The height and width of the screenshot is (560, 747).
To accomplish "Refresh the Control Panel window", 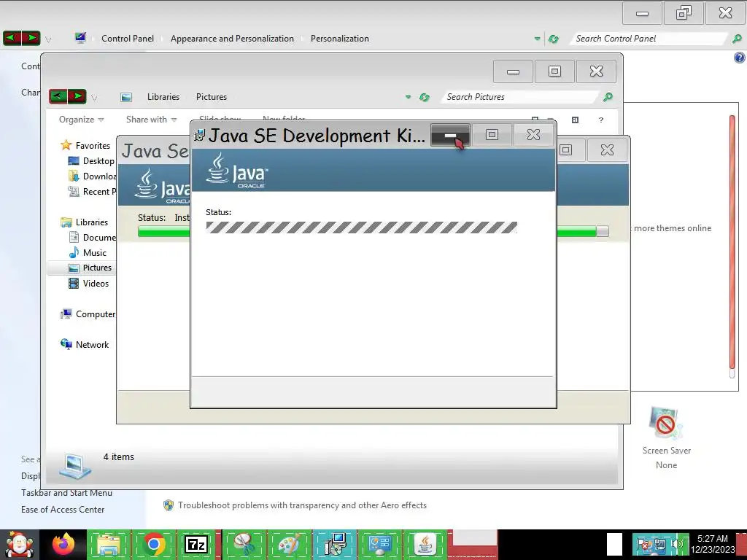I will 554,39.
